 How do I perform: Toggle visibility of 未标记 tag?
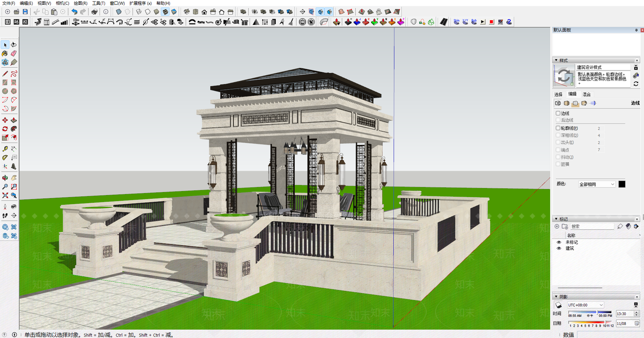click(559, 242)
